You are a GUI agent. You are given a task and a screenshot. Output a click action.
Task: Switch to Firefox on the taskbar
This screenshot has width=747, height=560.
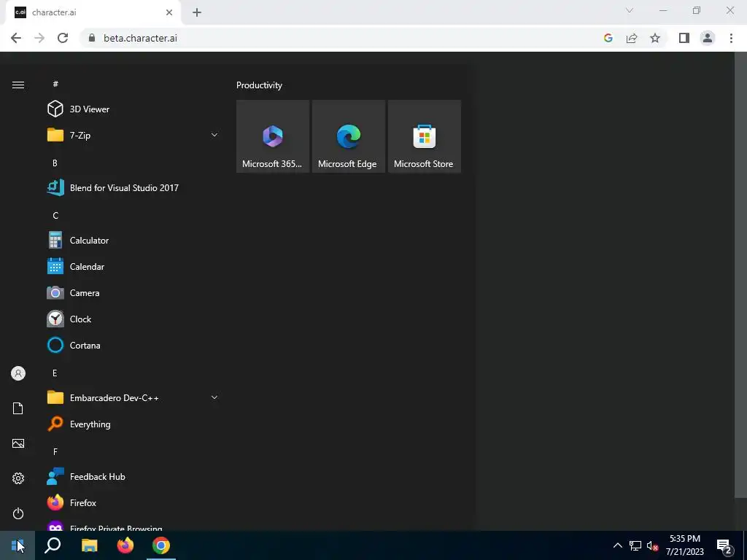(125, 545)
